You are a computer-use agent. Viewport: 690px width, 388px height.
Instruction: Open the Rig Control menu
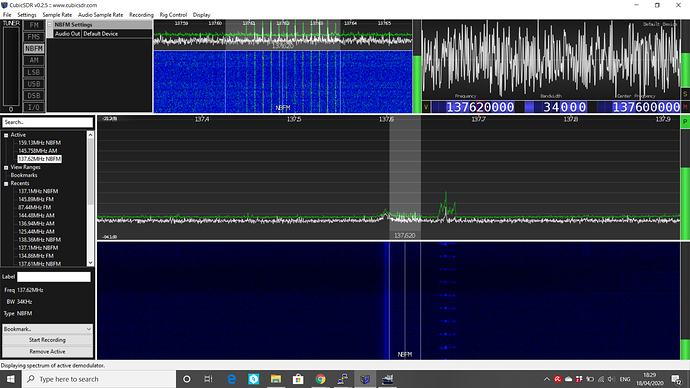click(x=173, y=15)
